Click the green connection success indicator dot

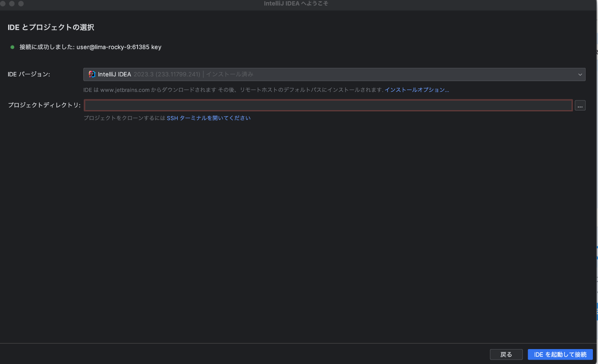click(12, 47)
